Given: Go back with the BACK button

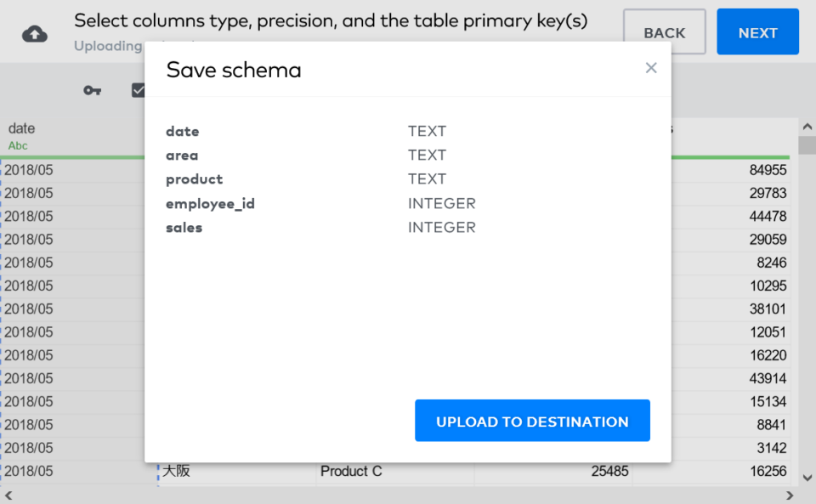Looking at the screenshot, I should tap(664, 32).
